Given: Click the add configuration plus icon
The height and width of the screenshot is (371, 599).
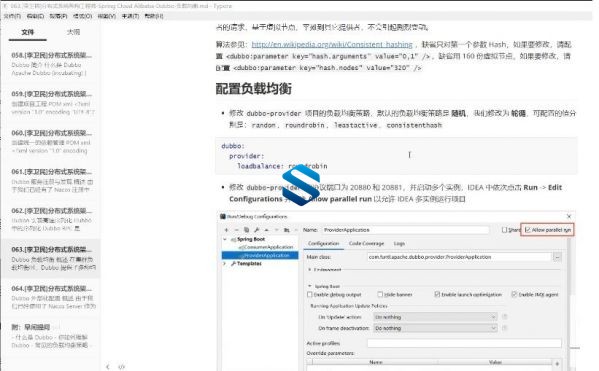Looking at the screenshot, I should pyautogui.click(x=226, y=230).
